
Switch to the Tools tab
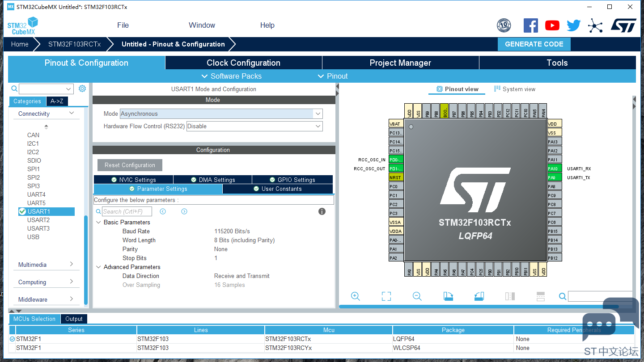[557, 63]
